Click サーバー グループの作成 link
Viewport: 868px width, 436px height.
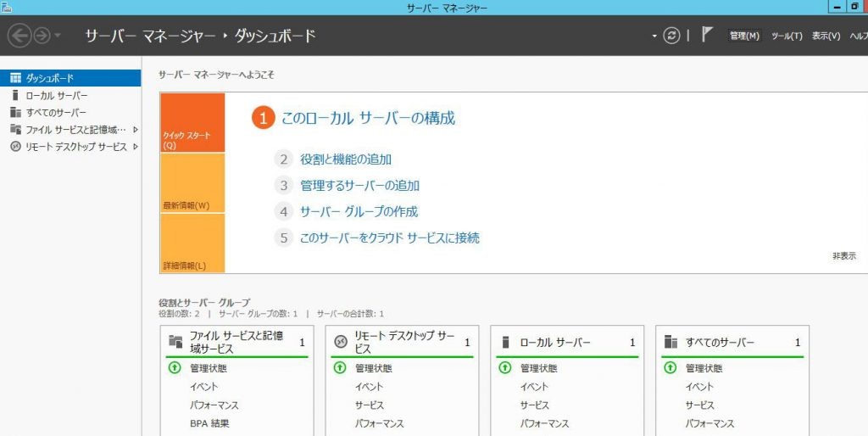[359, 212]
